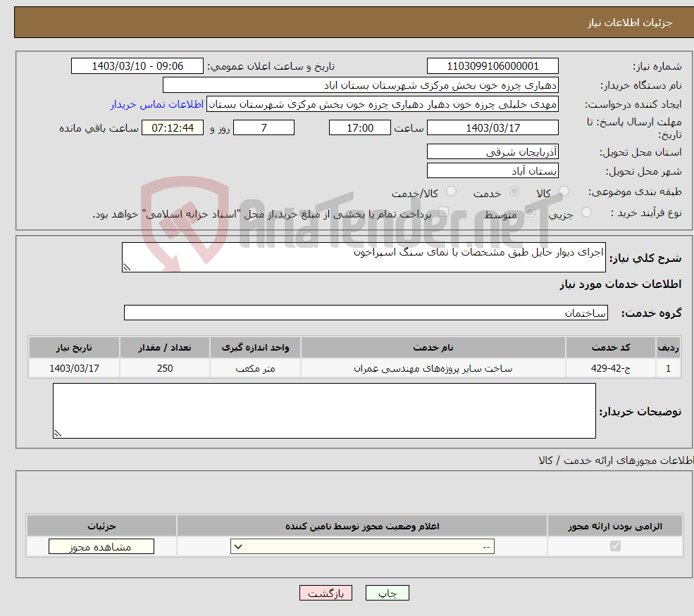
Task: Click the buyer notes textarea توضیحات خریدار
Action: point(324,411)
